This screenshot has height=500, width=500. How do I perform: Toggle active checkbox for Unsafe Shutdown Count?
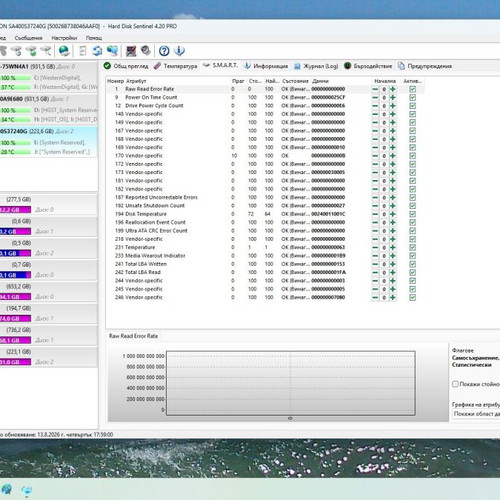412,206
